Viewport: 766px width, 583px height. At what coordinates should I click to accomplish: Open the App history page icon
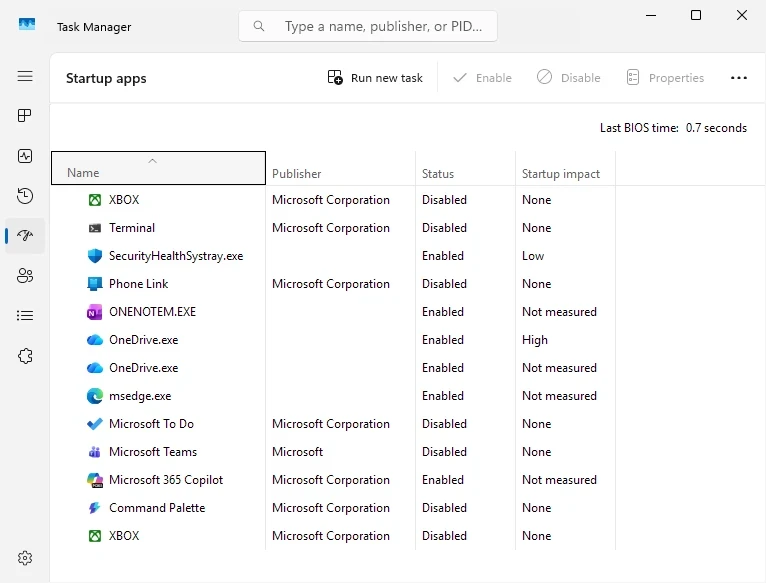pos(25,196)
